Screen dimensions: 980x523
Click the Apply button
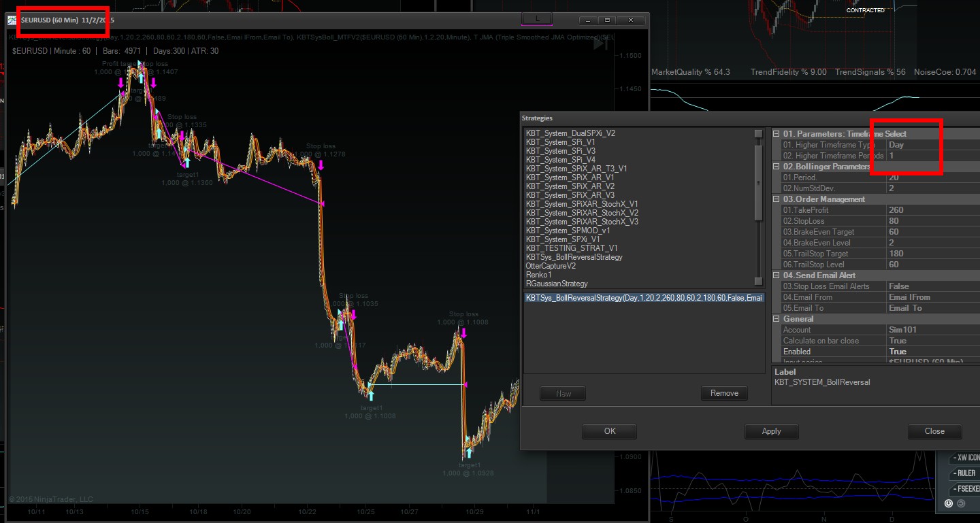tap(772, 431)
